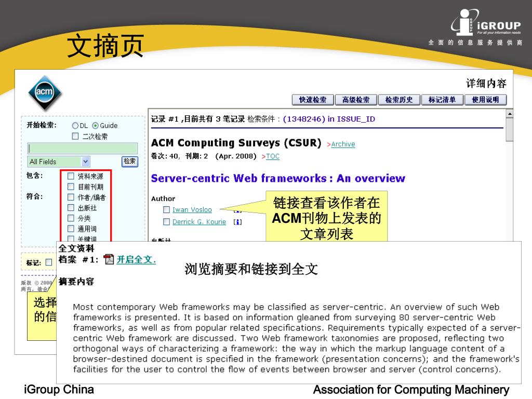532x399 pixels.
Task: Click the 开启全文 full-text link
Action: click(137, 260)
